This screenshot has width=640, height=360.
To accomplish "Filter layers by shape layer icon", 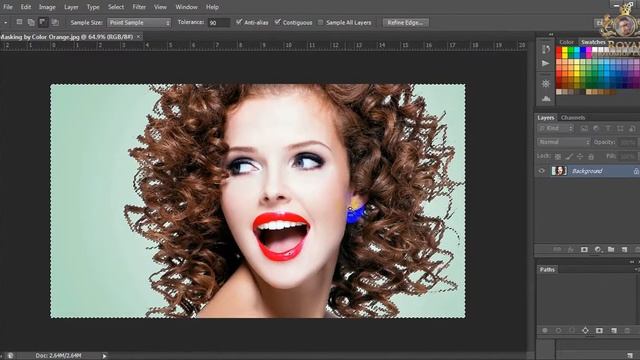I will 620,129.
